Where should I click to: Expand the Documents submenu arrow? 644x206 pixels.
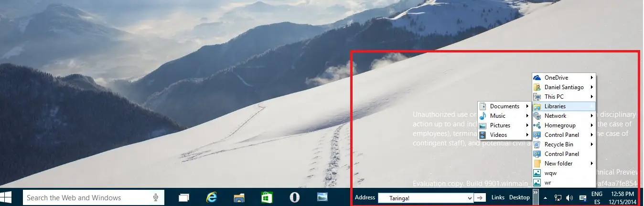527,106
